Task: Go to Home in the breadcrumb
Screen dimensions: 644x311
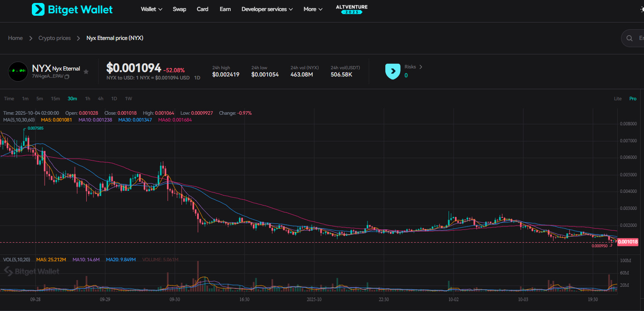Action: pyautogui.click(x=15, y=38)
